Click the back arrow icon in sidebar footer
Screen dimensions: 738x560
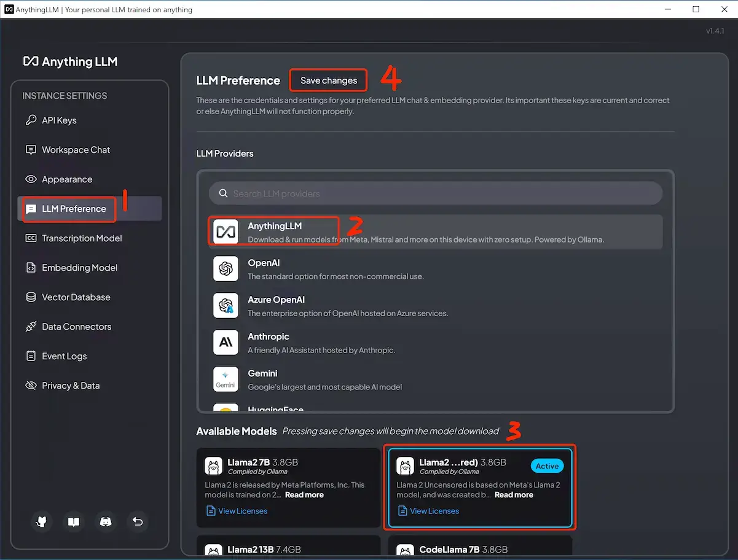click(x=138, y=521)
